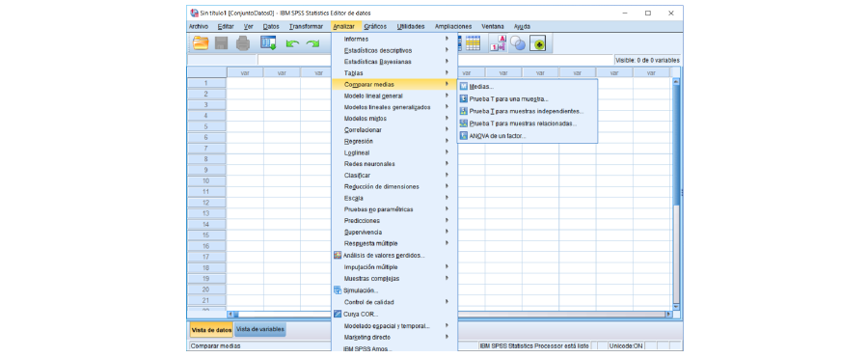Open the Editar menu

pos(226,26)
